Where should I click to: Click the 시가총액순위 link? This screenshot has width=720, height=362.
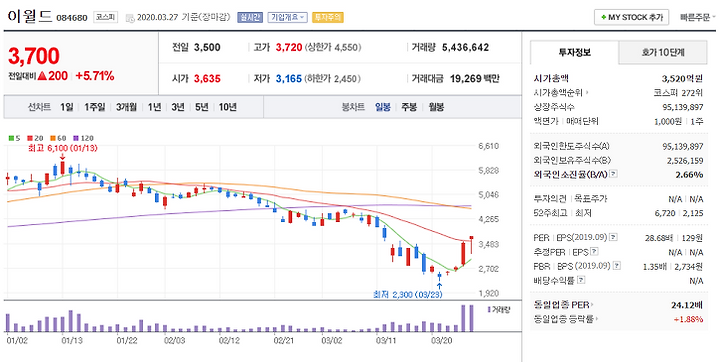pyautogui.click(x=558, y=93)
